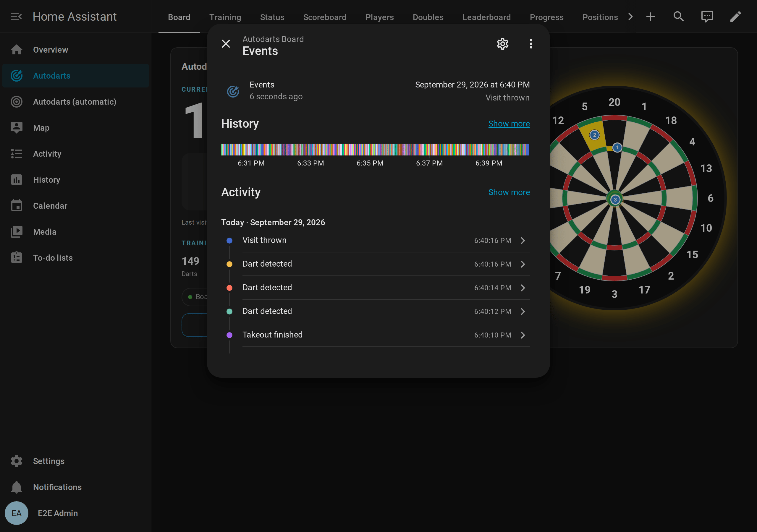Open Overview in the sidebar
Screen dimensions: 757x532
point(75,50)
